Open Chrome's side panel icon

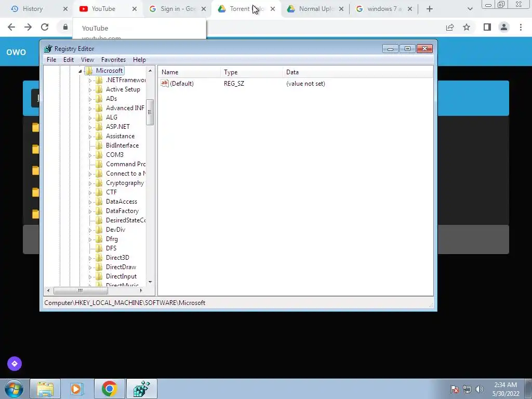487,27
